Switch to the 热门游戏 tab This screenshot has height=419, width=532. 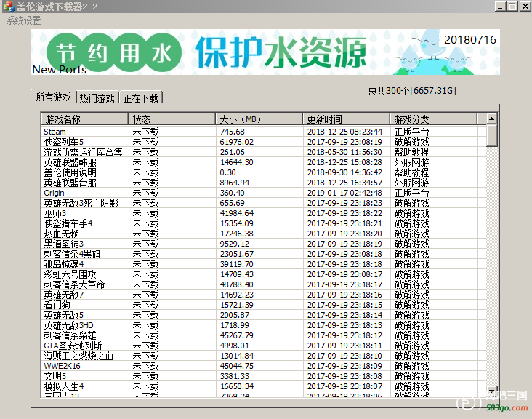(97, 98)
